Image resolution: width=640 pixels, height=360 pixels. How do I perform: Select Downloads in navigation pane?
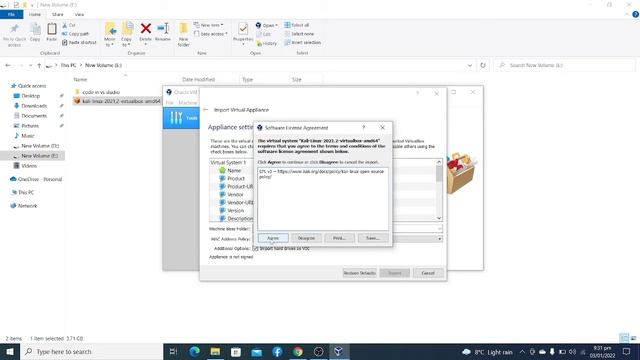(x=34, y=106)
